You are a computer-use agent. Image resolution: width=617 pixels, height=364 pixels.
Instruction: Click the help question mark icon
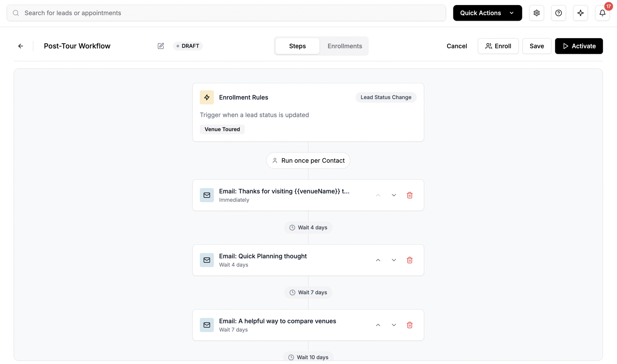click(x=558, y=13)
